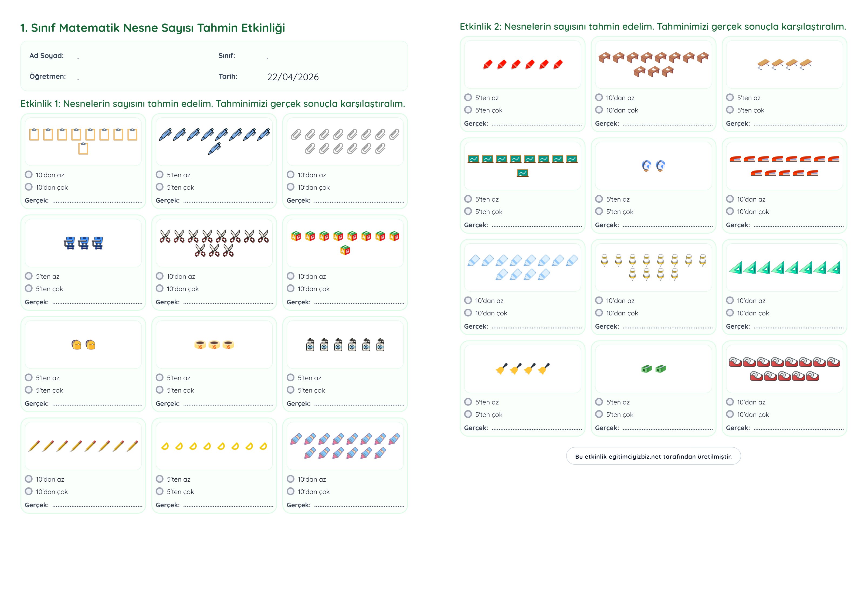
Task: Click the Tarih date value 22/04/2026
Action: 293,77
